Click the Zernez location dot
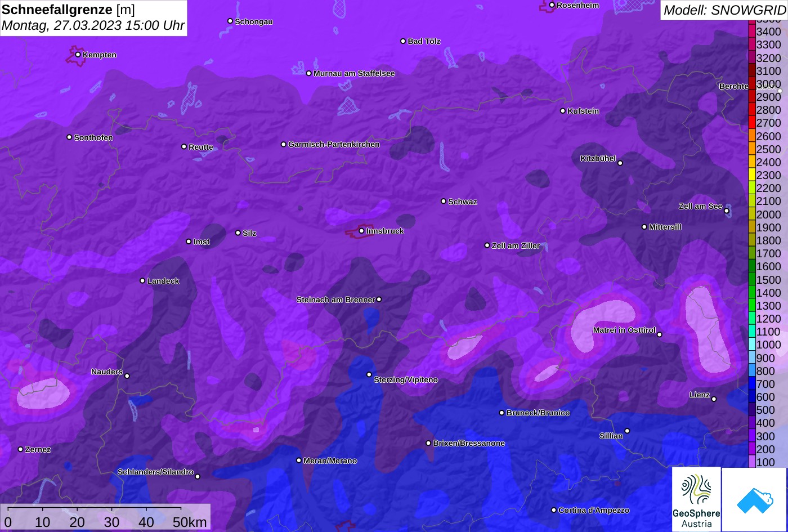 click(x=21, y=449)
